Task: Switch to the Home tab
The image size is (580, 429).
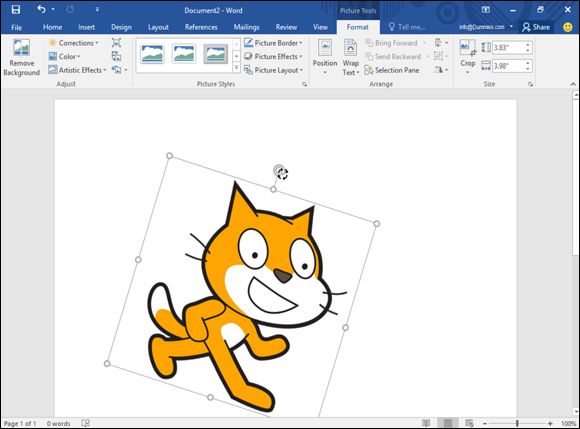Action: tap(52, 27)
